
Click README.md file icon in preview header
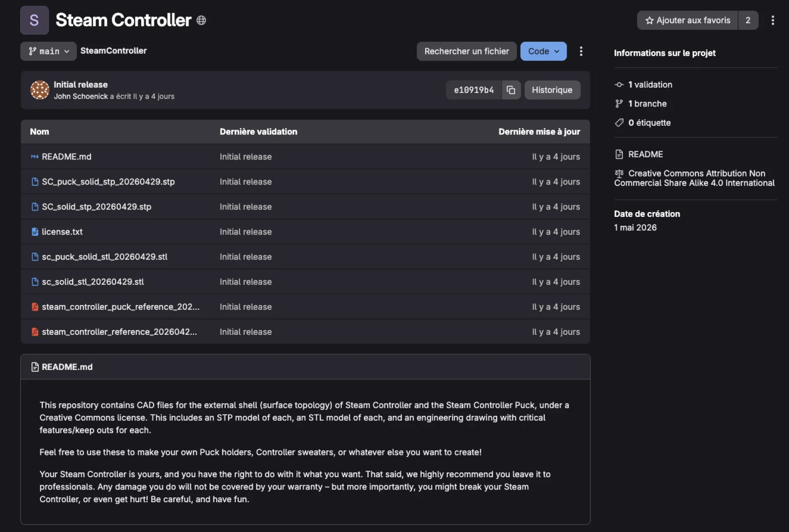tap(35, 367)
